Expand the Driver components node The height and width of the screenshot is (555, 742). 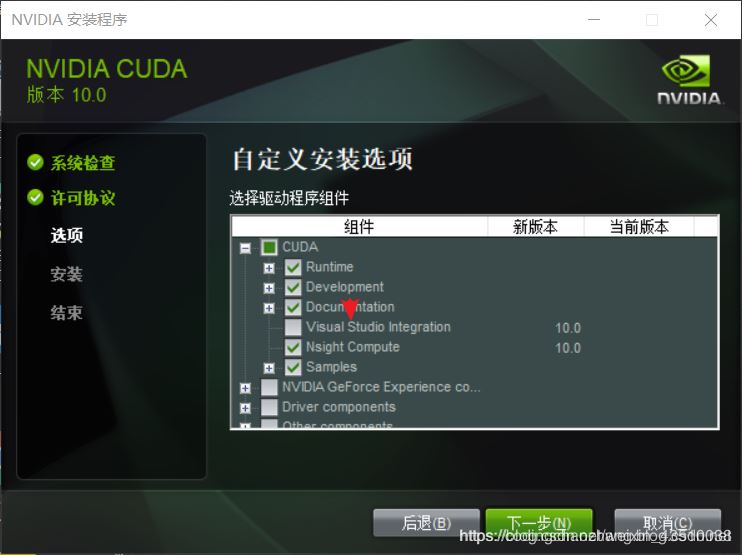click(x=245, y=408)
